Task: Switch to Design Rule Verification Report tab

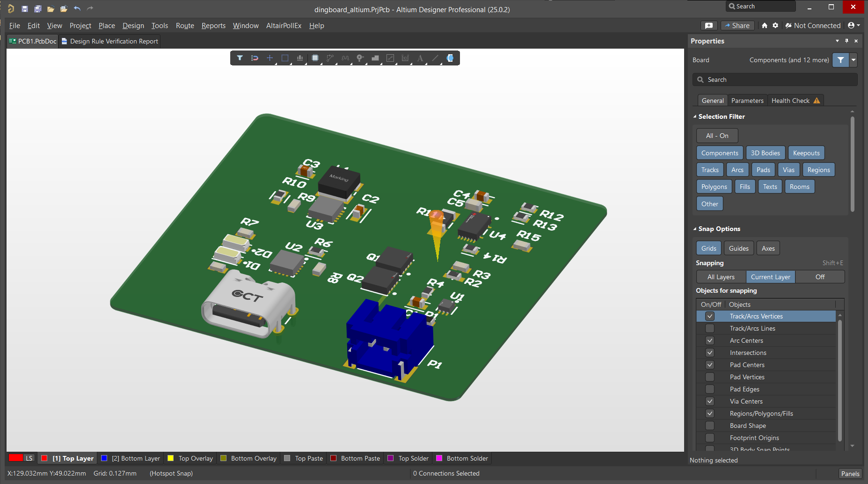Action: pyautogui.click(x=114, y=41)
